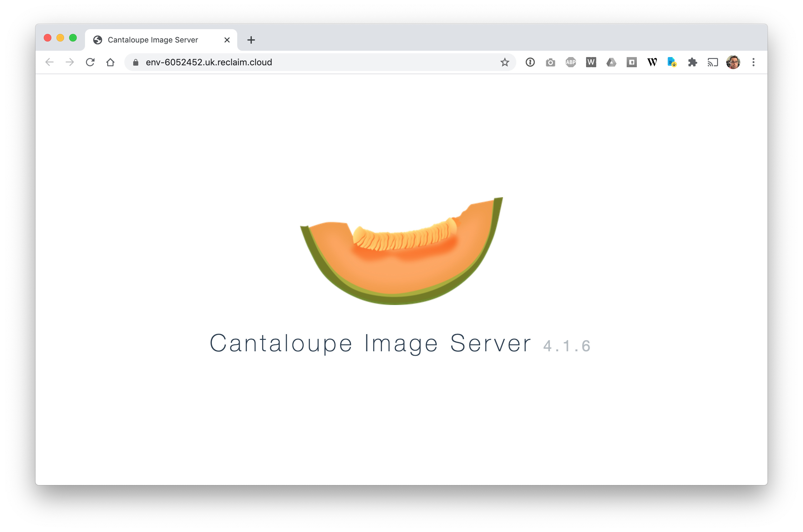Open the Wikipedia 'W' extension

pyautogui.click(x=652, y=62)
